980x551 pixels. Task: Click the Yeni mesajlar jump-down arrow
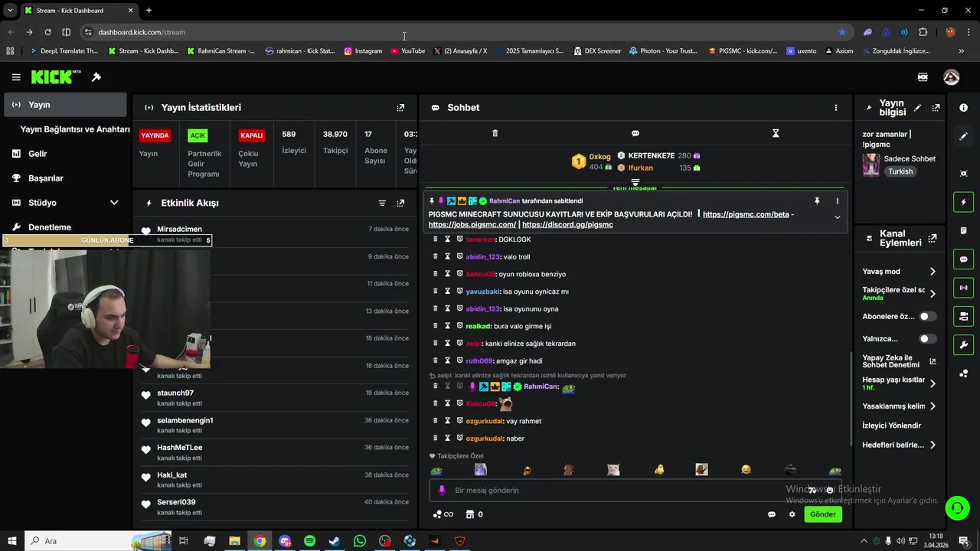tap(635, 183)
